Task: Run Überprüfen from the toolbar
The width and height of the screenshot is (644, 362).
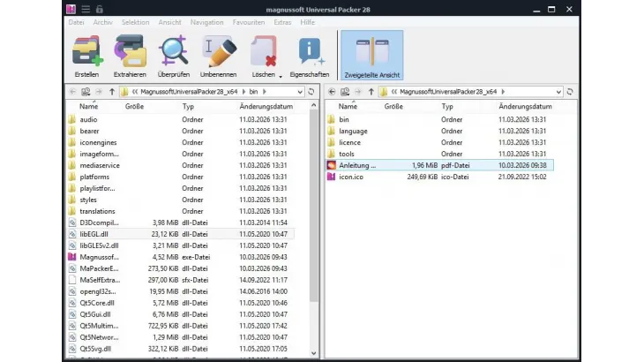Action: 174,52
